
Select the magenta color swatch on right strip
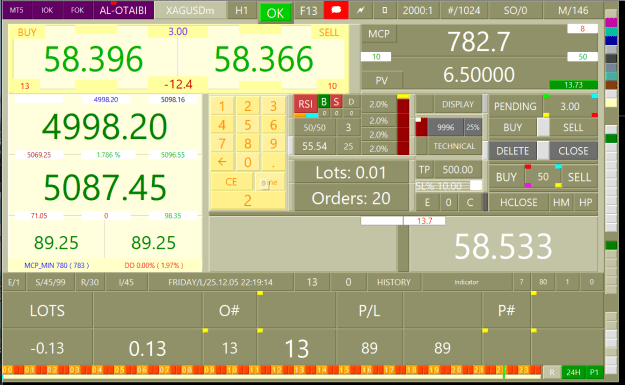(611, 23)
